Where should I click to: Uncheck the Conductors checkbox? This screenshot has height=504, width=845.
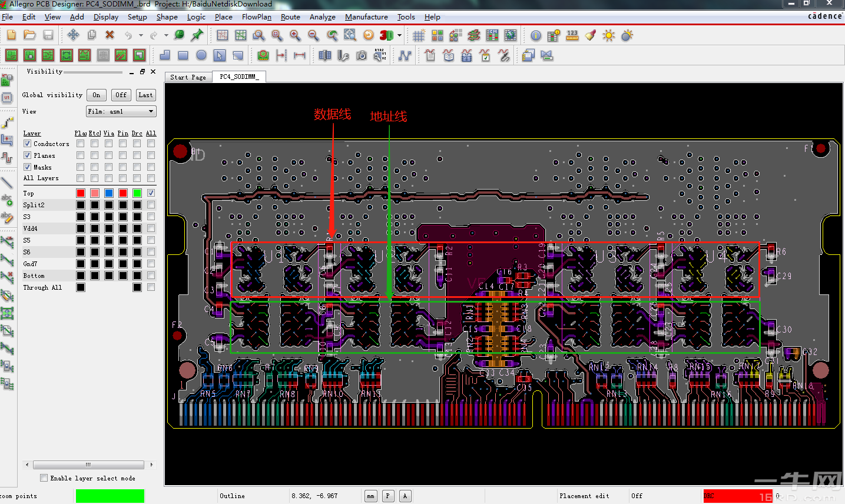click(x=27, y=144)
